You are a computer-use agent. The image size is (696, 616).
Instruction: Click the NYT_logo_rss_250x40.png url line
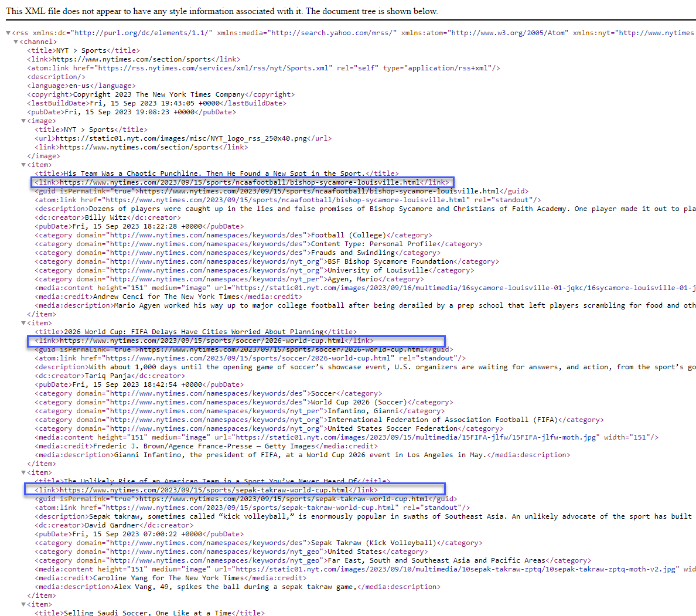click(183, 138)
